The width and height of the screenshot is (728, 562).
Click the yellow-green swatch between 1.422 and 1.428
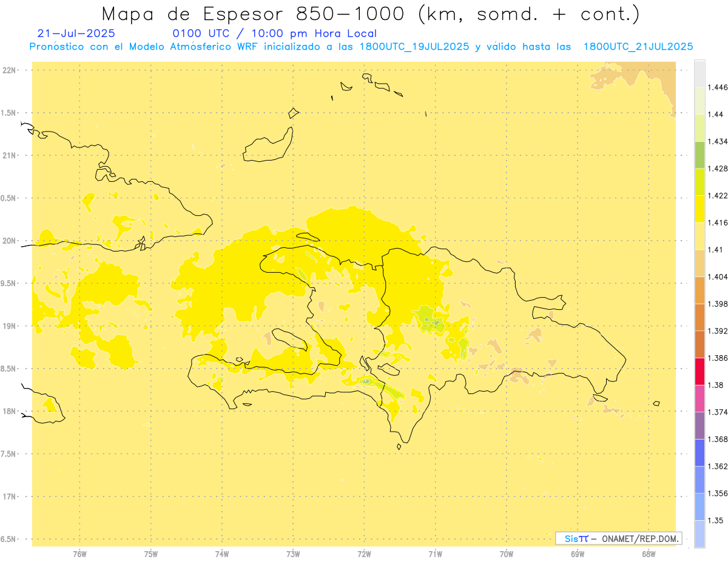point(699,182)
